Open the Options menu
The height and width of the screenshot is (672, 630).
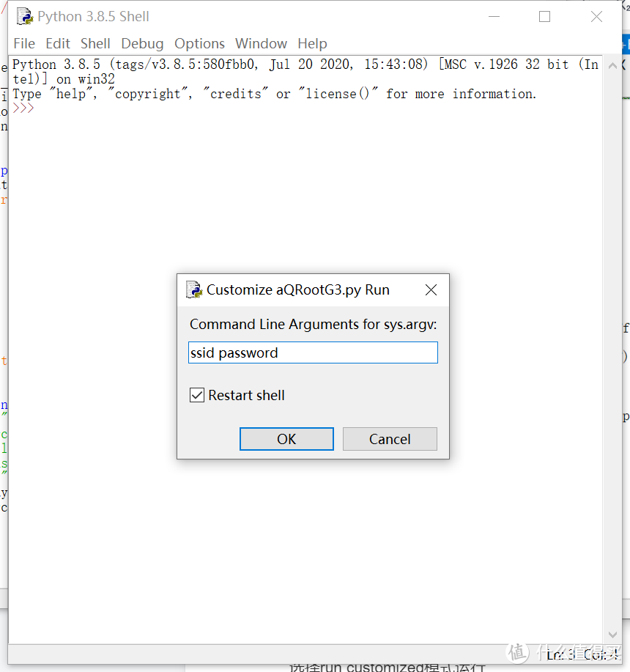click(199, 44)
